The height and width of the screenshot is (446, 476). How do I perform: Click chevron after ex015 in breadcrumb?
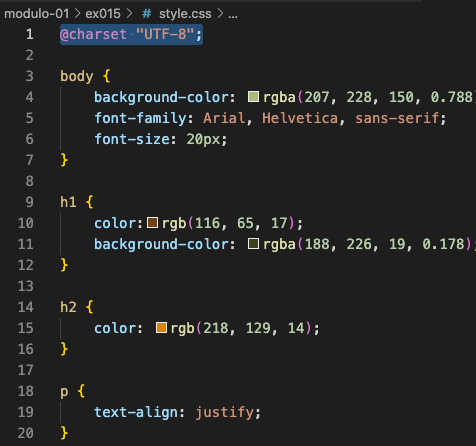click(129, 14)
